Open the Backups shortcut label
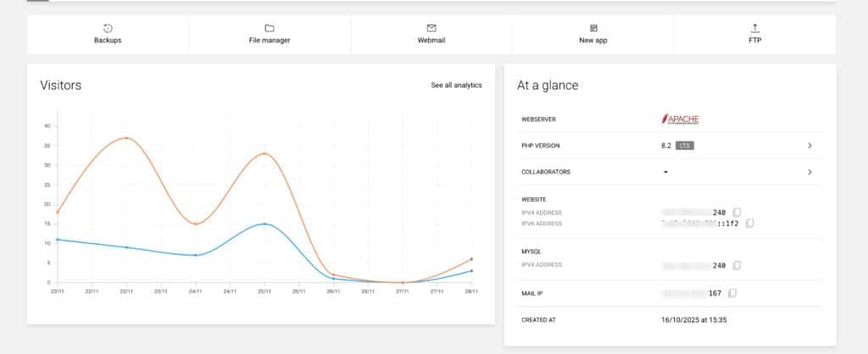This screenshot has width=868, height=354. 108,41
